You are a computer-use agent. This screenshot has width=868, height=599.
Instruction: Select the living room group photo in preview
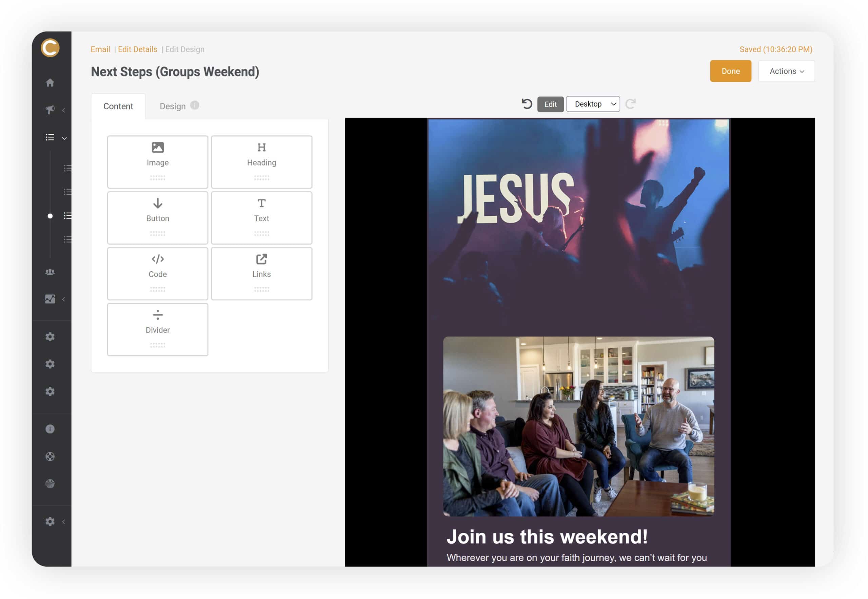click(579, 427)
